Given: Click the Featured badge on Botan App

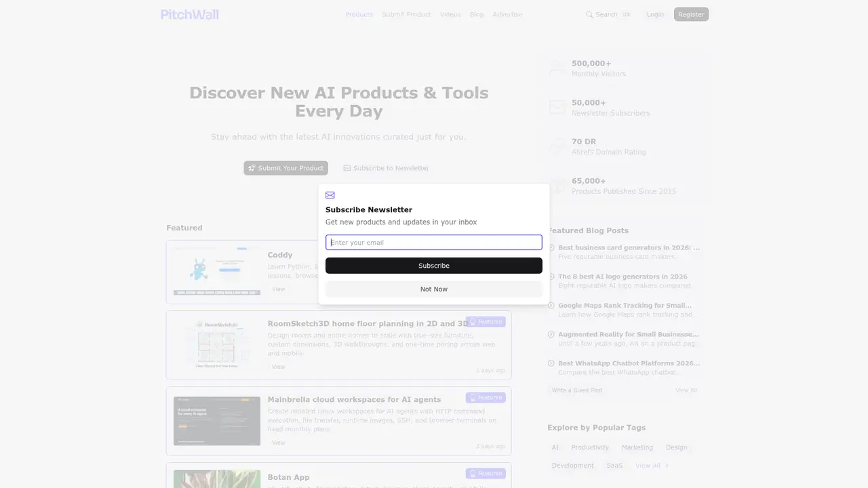Looking at the screenshot, I should tap(486, 474).
